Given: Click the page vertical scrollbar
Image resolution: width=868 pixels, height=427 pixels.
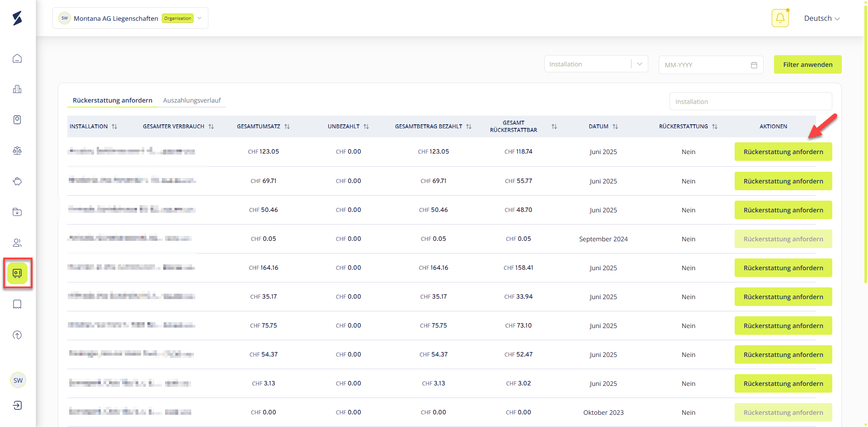Looking at the screenshot, I should tap(866, 145).
